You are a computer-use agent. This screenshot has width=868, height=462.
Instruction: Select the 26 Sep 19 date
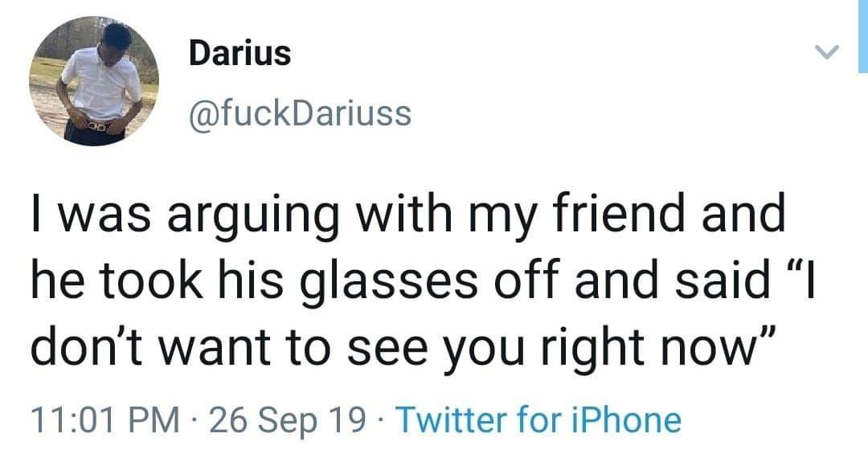click(285, 420)
